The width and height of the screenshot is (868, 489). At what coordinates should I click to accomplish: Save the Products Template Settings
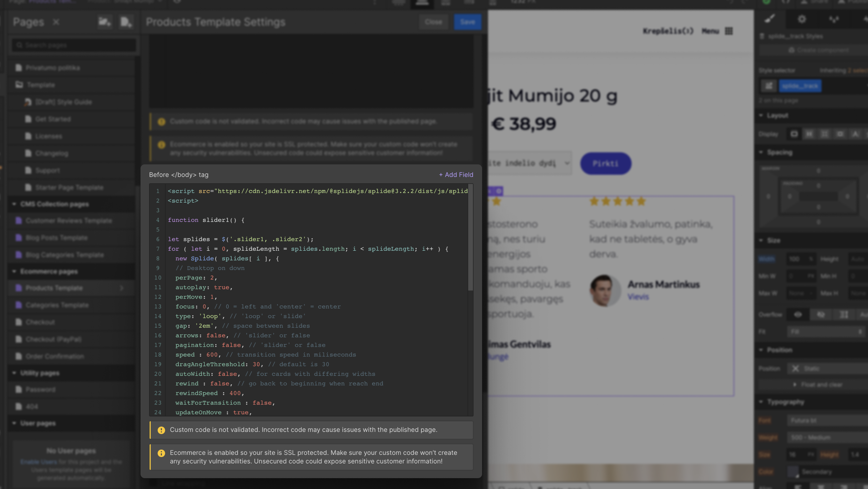(x=468, y=21)
